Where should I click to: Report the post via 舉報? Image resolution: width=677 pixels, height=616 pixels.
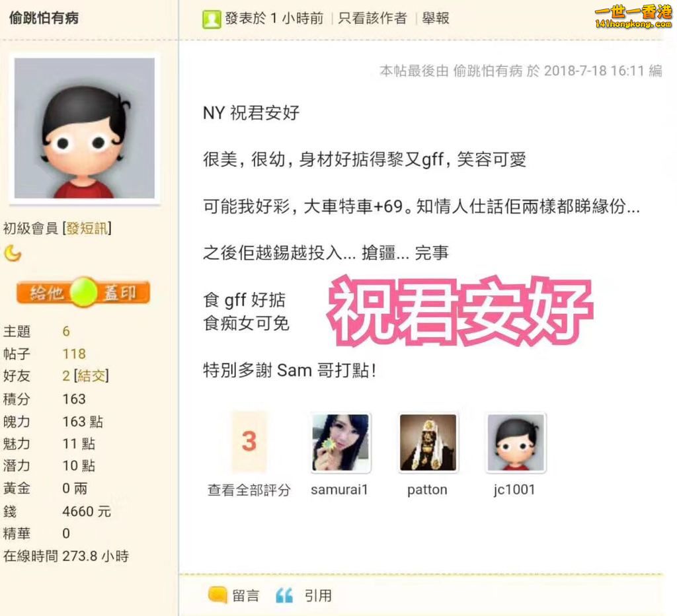(x=436, y=18)
